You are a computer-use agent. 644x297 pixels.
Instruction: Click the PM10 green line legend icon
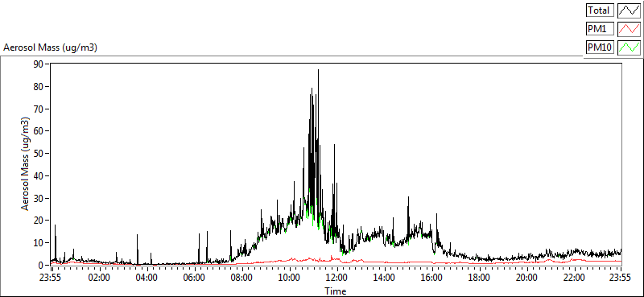pos(630,47)
